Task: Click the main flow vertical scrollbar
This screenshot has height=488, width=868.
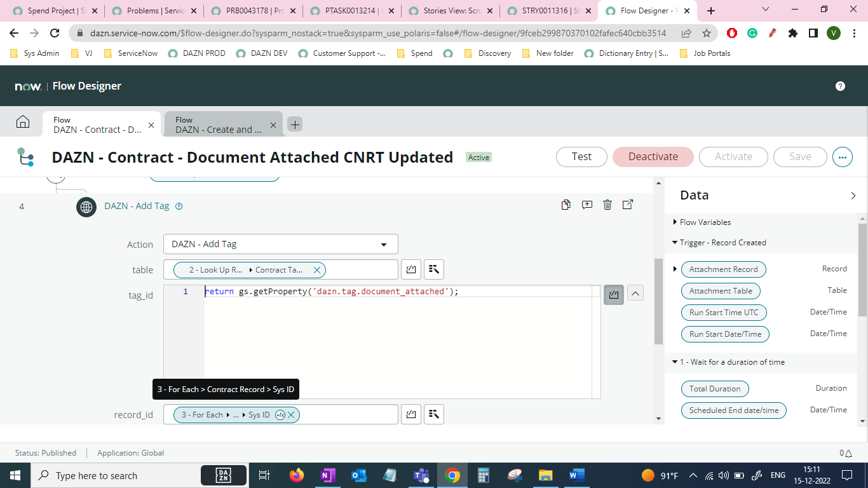Action: pos(658,301)
